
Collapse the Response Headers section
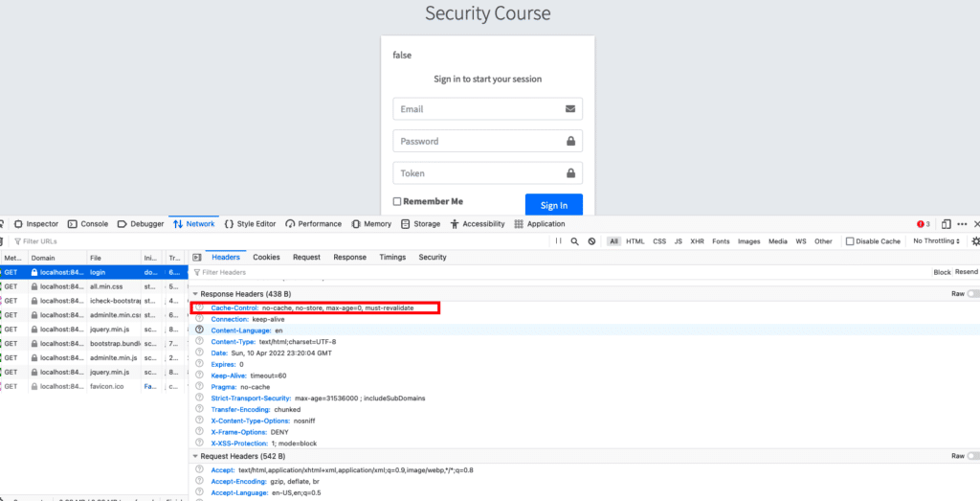[x=196, y=293]
